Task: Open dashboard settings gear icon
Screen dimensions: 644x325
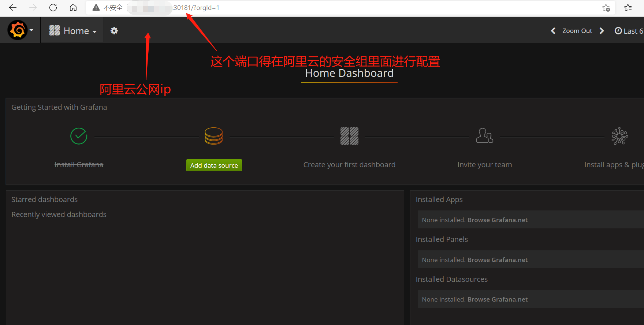Action: [x=114, y=31]
